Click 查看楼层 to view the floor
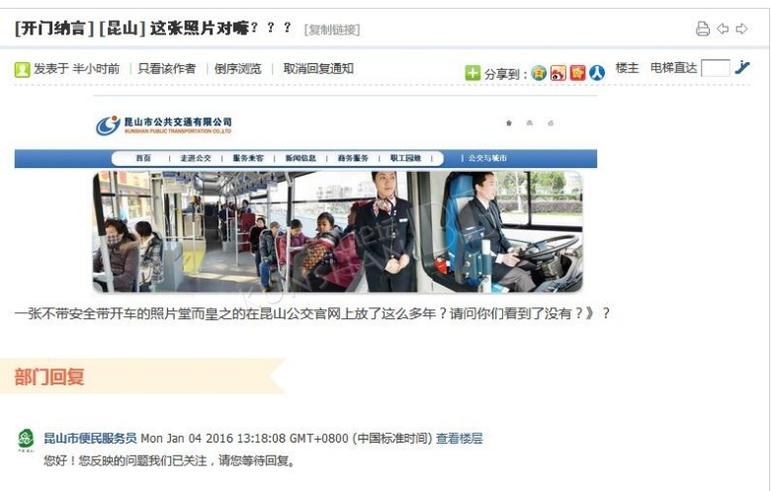771x491 pixels. click(x=459, y=438)
